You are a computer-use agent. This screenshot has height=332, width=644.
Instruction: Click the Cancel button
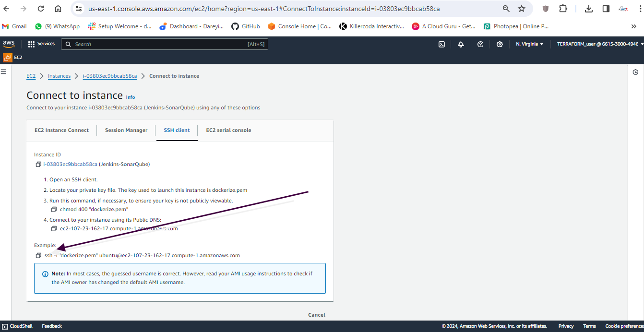tap(317, 315)
